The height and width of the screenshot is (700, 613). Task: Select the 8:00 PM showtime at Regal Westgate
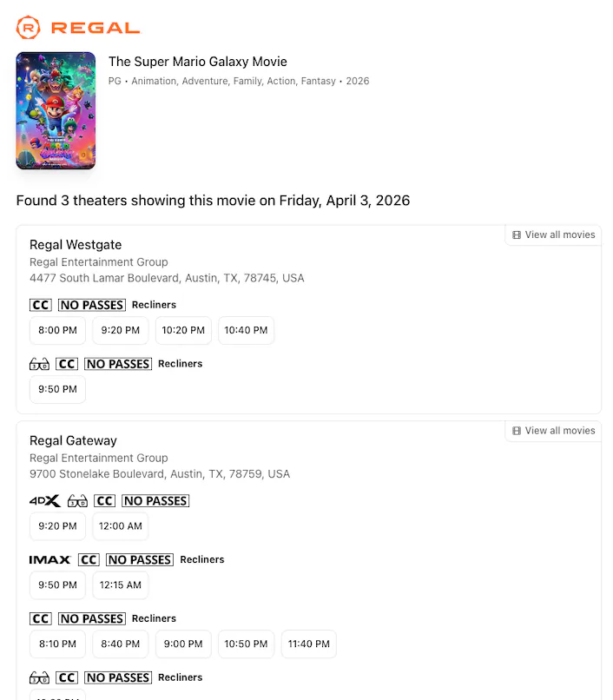(57, 330)
